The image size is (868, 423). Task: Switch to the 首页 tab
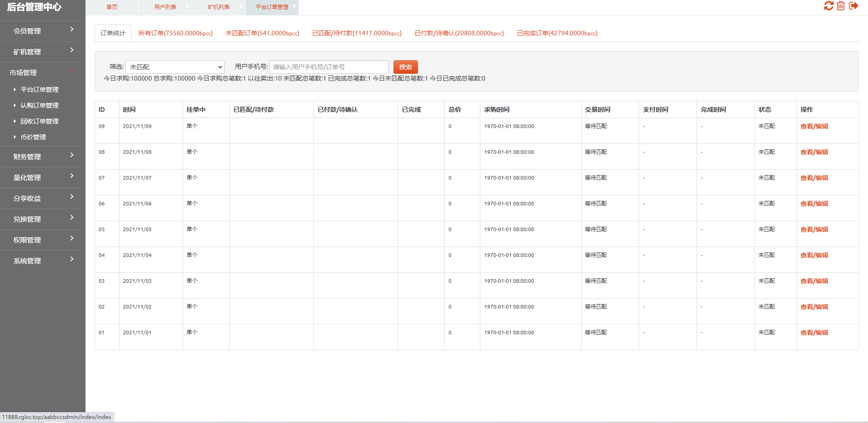tap(112, 7)
